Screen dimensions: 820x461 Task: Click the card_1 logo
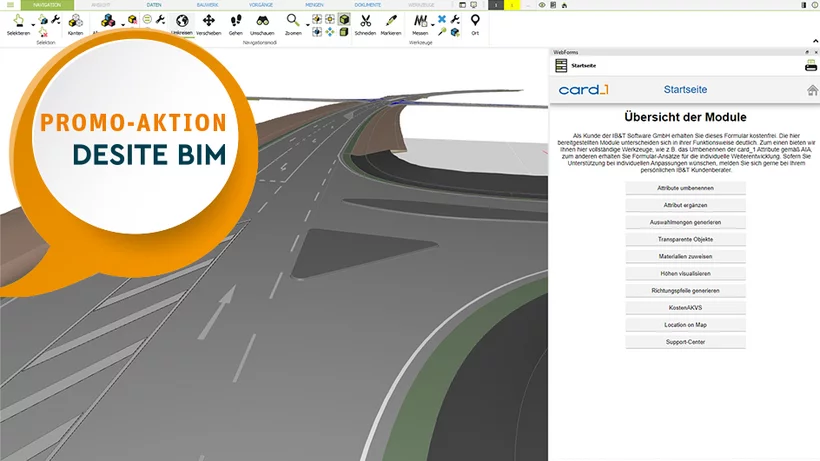tap(584, 90)
